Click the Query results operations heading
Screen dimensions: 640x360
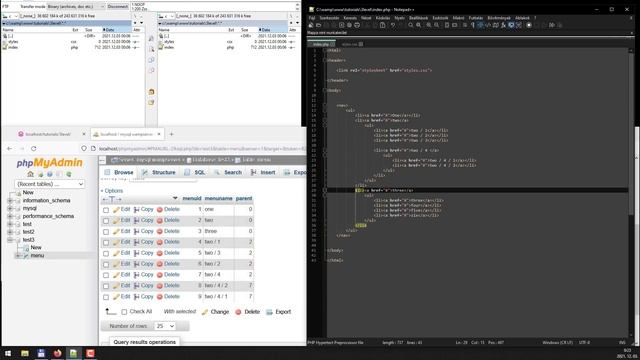pos(144,342)
